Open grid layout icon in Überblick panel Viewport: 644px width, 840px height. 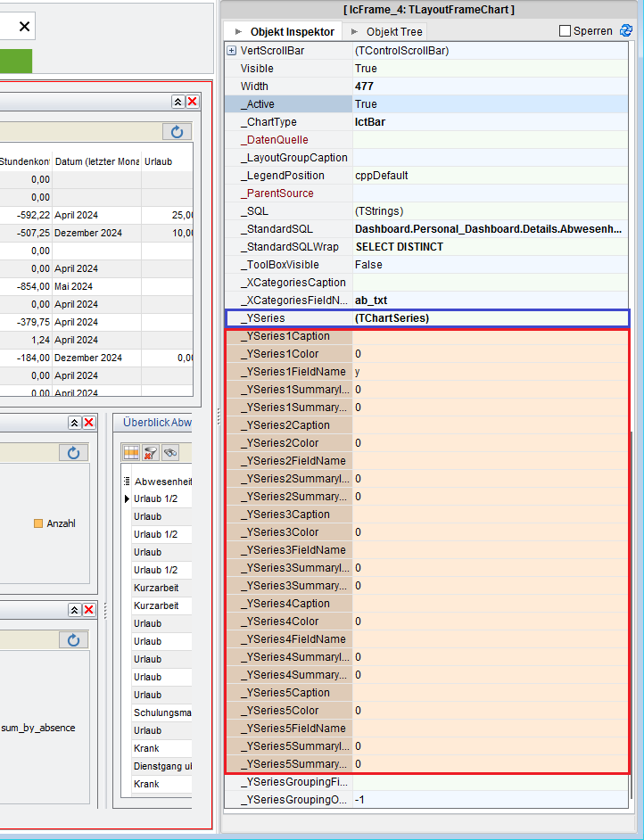(x=131, y=453)
